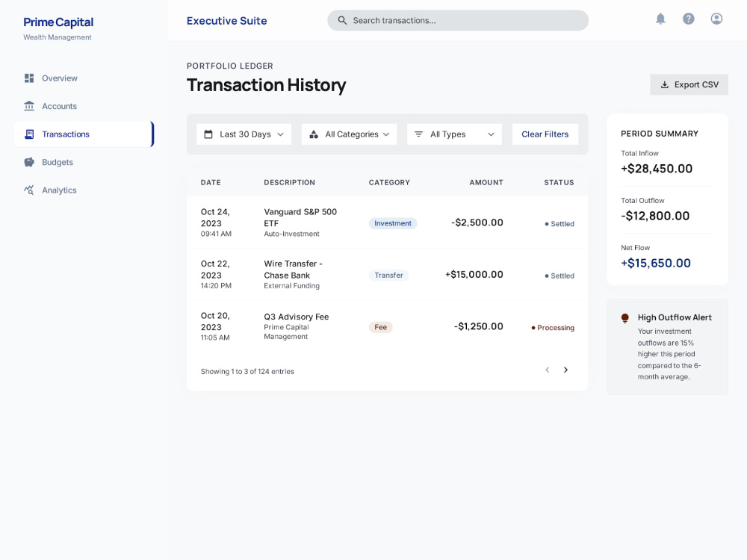Click the Investment category tag
Image resolution: width=747 pixels, height=560 pixels.
(x=393, y=223)
